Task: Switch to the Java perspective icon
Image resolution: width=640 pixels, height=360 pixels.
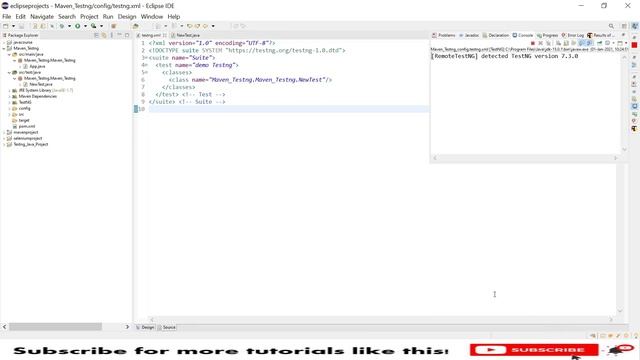Action: coord(635,26)
